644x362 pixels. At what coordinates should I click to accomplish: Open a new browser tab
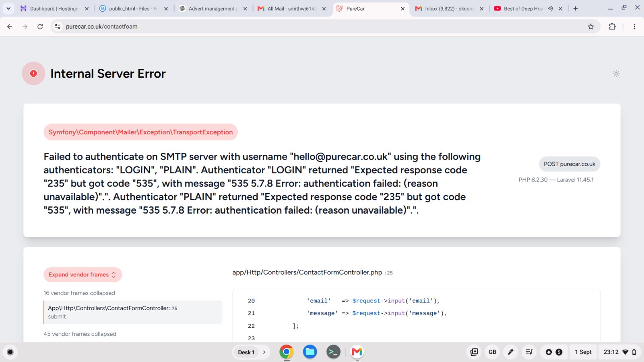(576, 8)
